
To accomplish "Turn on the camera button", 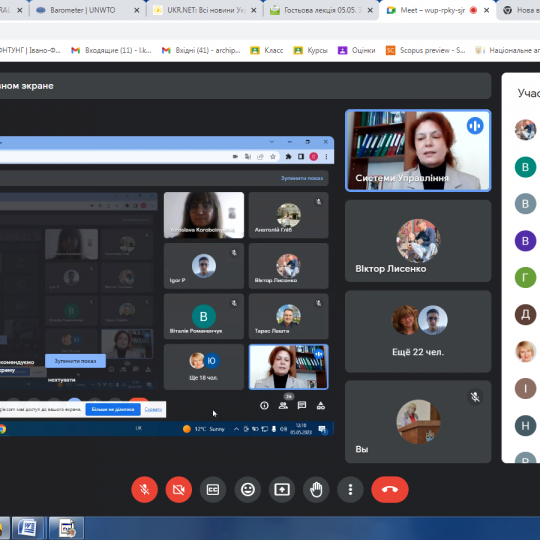I will coord(178,489).
